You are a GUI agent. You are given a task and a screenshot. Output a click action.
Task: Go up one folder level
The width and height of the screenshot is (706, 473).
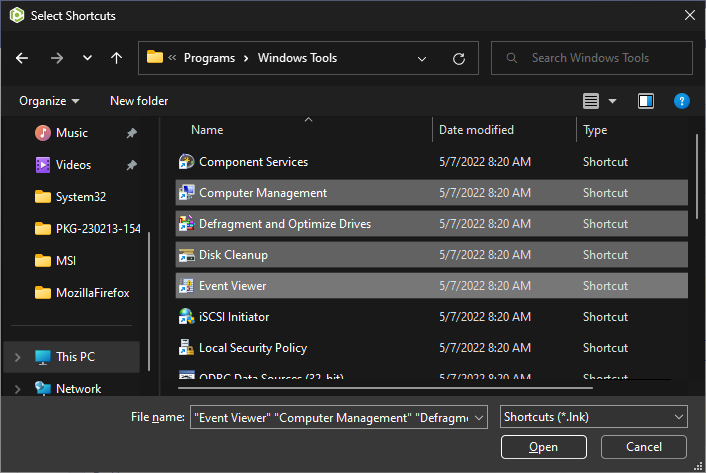pyautogui.click(x=116, y=58)
